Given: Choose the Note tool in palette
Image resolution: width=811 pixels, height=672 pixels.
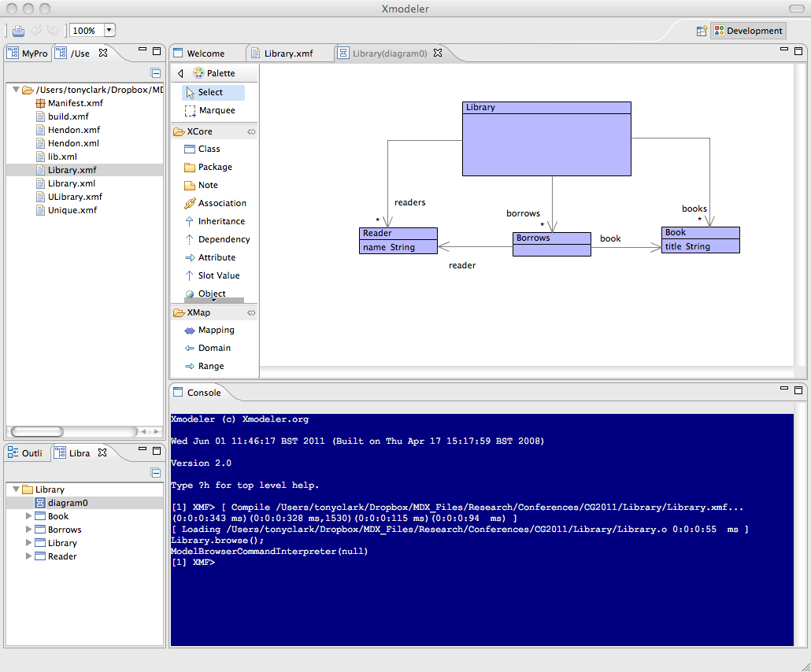Looking at the screenshot, I should pos(208,185).
